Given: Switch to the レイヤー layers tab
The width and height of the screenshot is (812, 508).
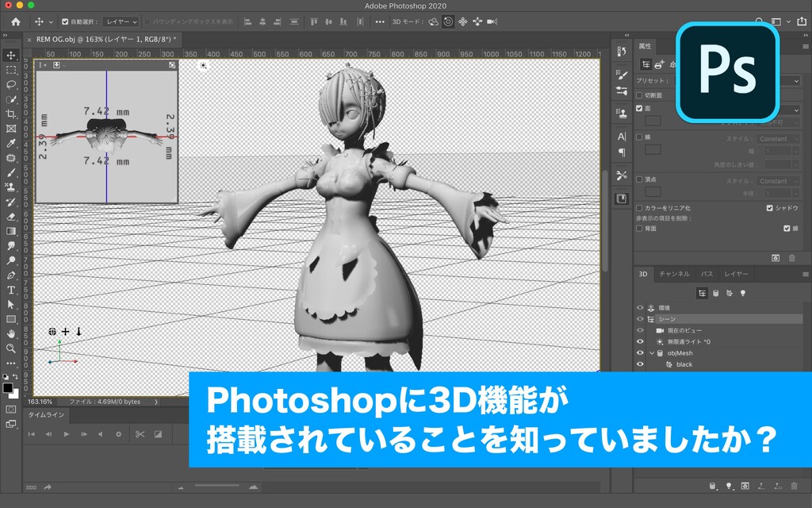Looking at the screenshot, I should 736,274.
